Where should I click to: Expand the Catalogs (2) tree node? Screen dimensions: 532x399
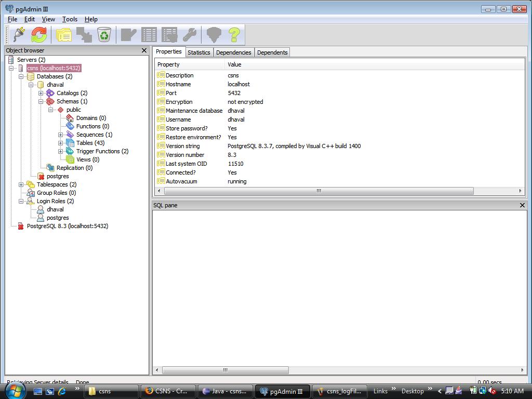41,93
